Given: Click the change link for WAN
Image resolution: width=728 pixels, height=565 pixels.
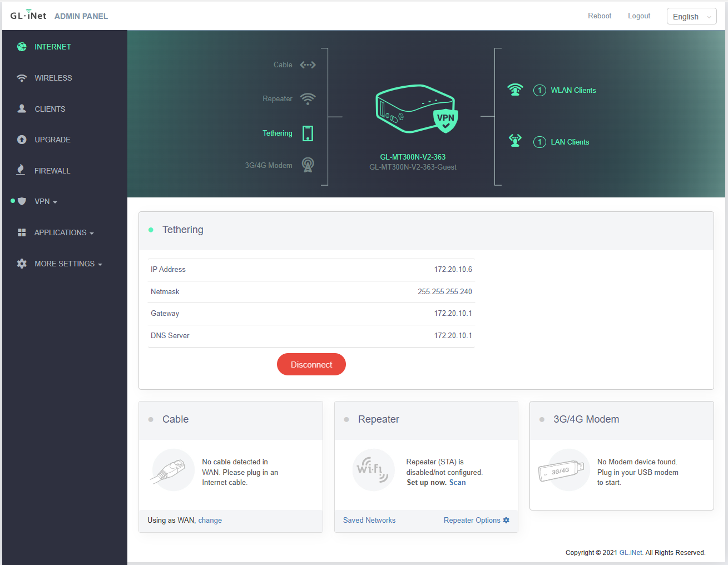Looking at the screenshot, I should [x=210, y=520].
